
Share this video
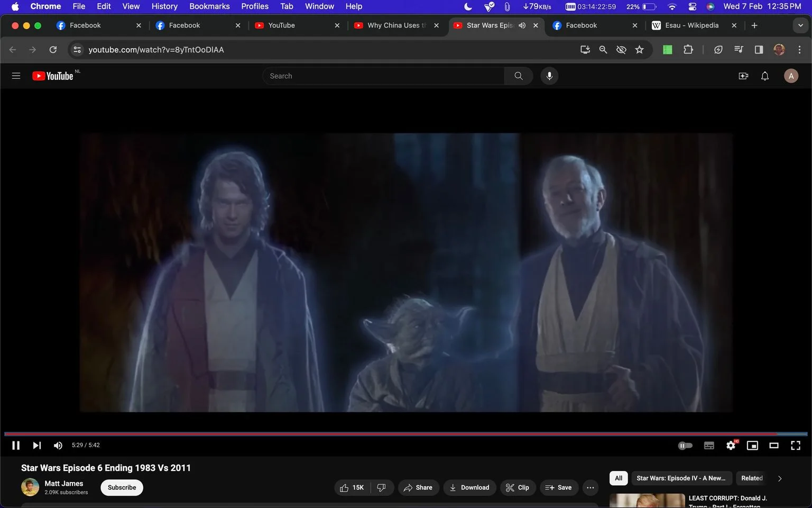pos(418,487)
